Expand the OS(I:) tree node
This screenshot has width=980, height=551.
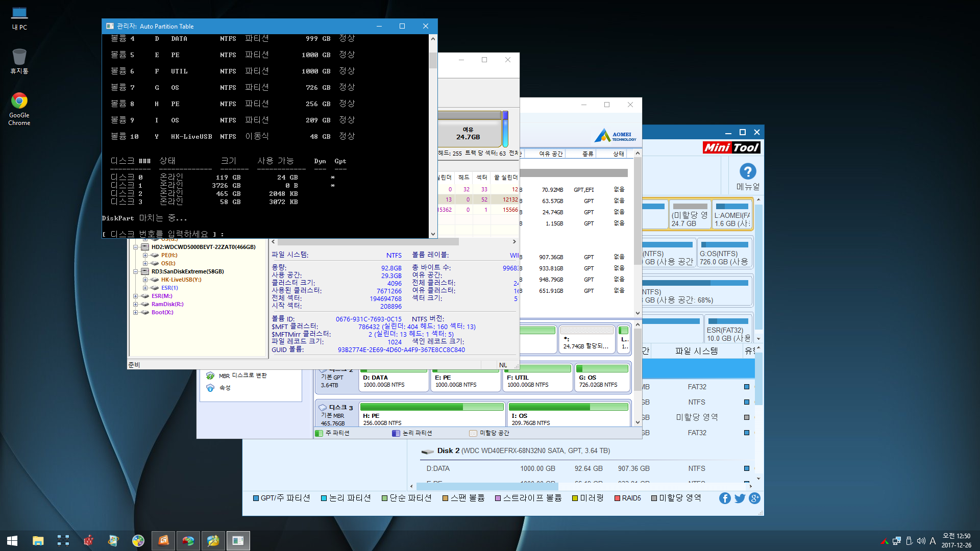tap(145, 263)
